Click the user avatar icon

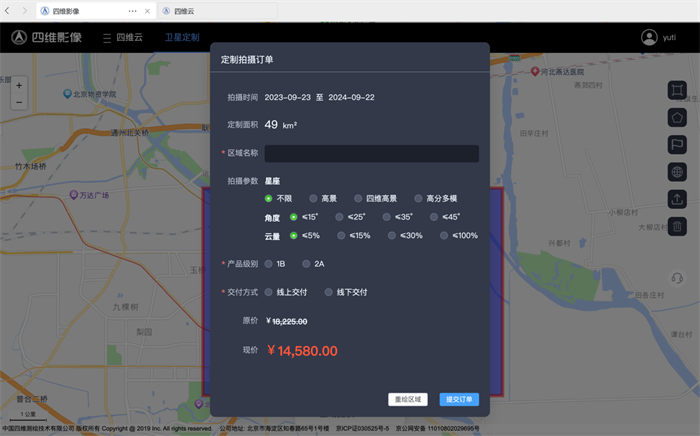pos(649,37)
